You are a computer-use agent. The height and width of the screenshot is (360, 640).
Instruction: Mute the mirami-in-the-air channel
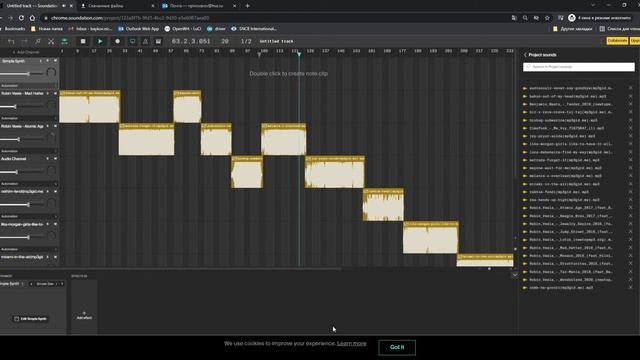coord(56,257)
